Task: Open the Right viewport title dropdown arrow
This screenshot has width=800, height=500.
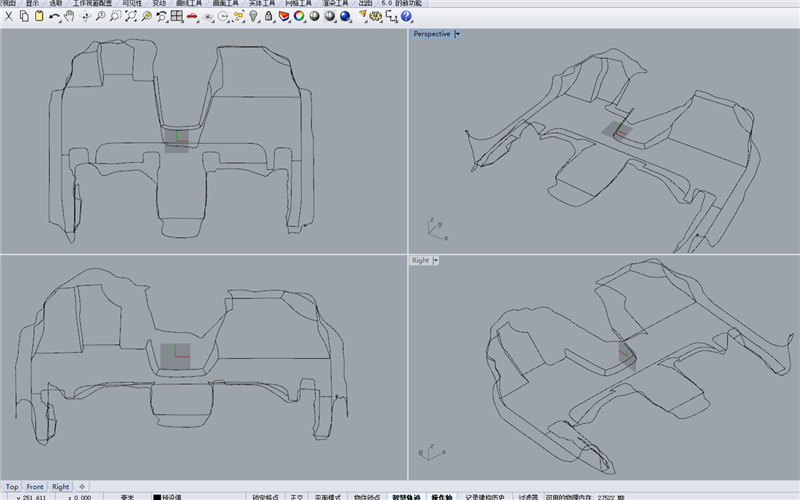Action: 436,260
